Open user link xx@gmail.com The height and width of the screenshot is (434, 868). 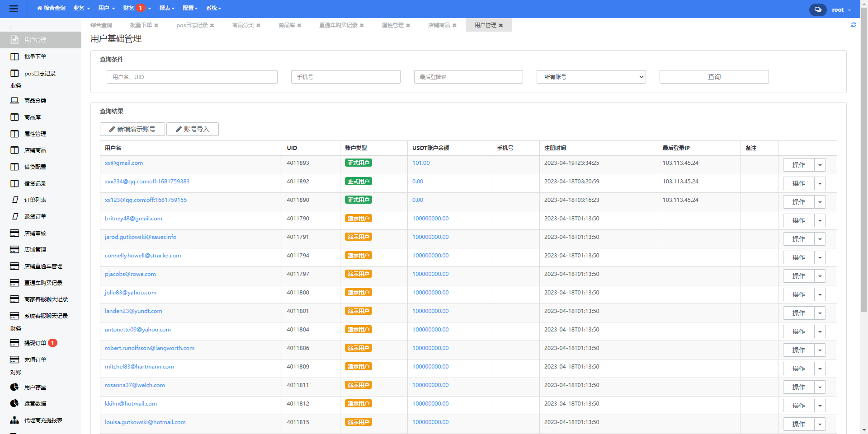coord(124,163)
